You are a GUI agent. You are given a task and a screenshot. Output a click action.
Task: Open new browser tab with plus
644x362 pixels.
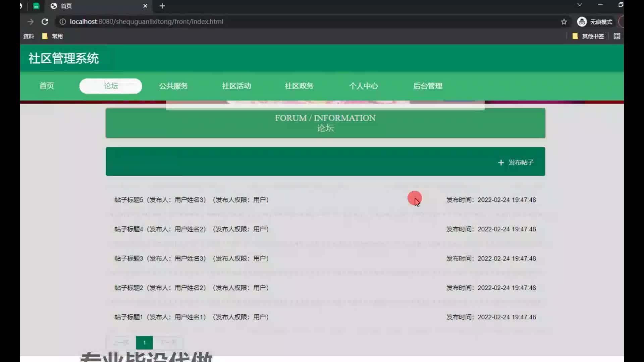(162, 6)
